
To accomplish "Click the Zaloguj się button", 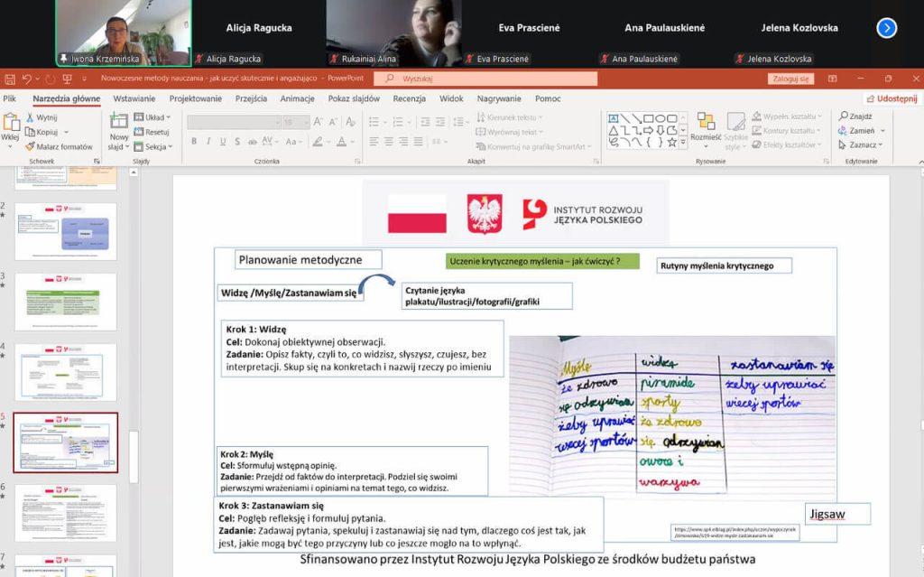I will point(790,79).
